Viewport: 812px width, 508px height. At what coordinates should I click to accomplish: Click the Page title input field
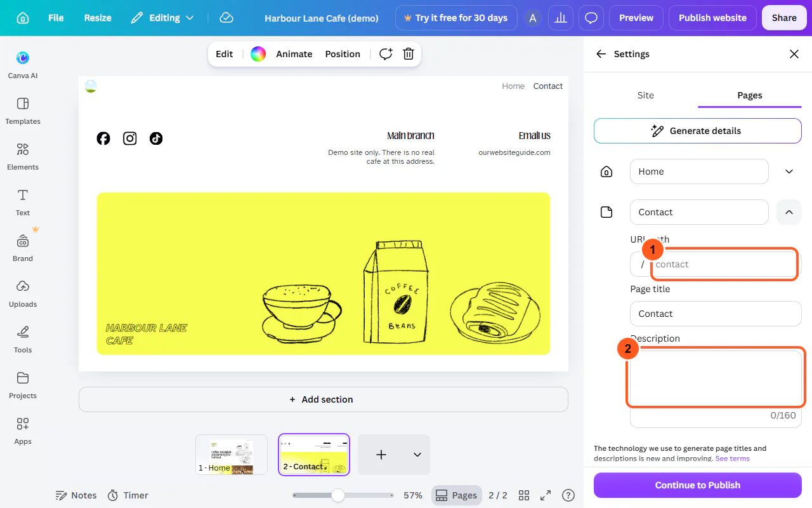click(x=716, y=314)
